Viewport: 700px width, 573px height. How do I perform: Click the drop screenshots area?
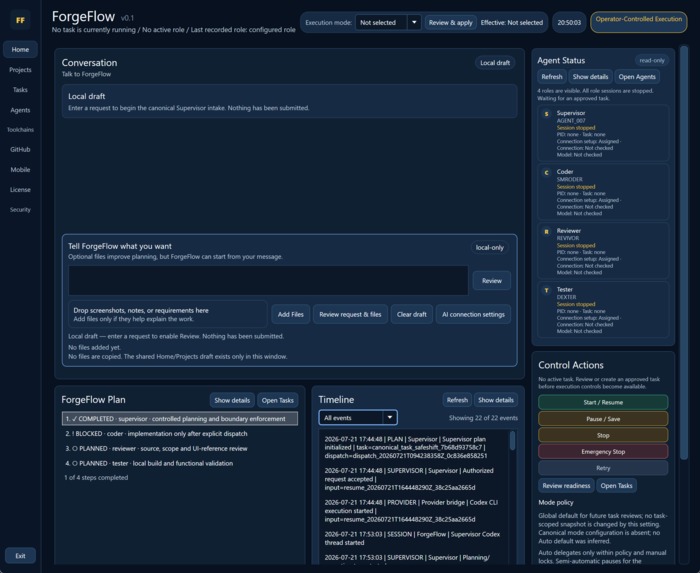(167, 314)
